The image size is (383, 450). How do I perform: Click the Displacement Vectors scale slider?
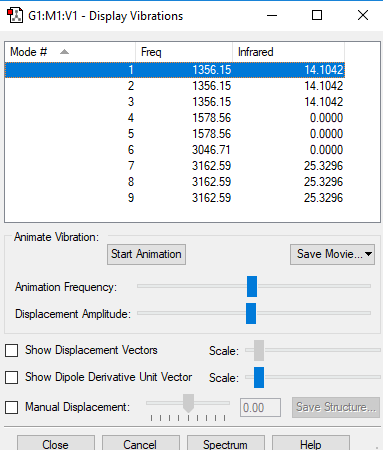point(259,350)
